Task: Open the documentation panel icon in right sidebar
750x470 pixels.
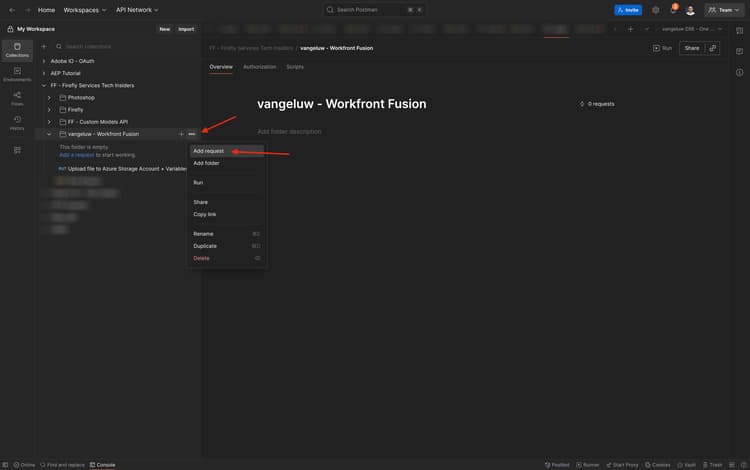Action: (x=739, y=31)
